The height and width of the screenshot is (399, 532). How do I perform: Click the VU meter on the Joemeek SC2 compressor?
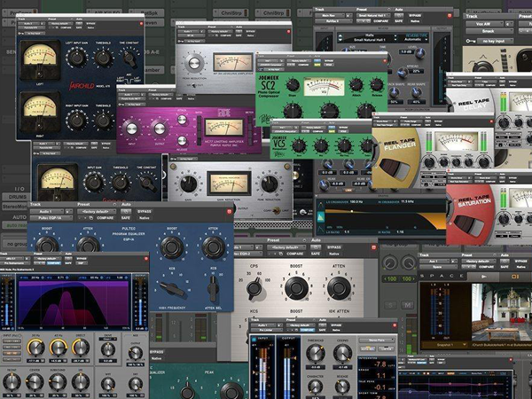325,86
